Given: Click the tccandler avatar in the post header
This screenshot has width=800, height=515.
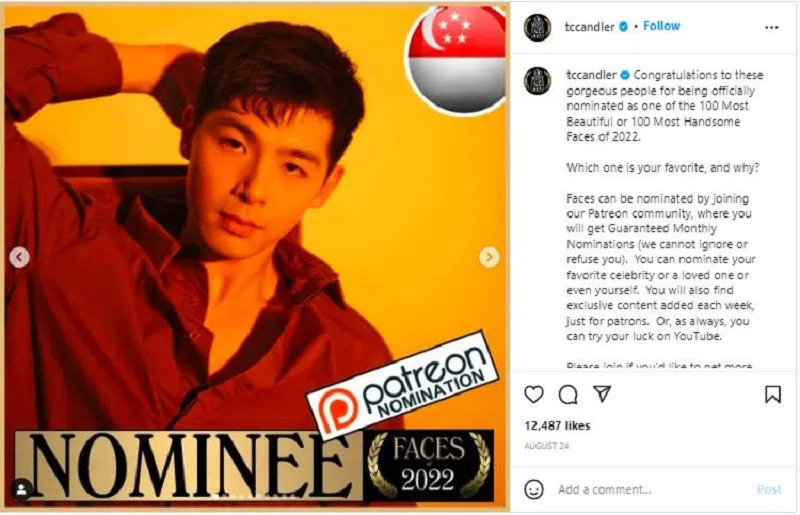Looking at the screenshot, I should (x=538, y=27).
